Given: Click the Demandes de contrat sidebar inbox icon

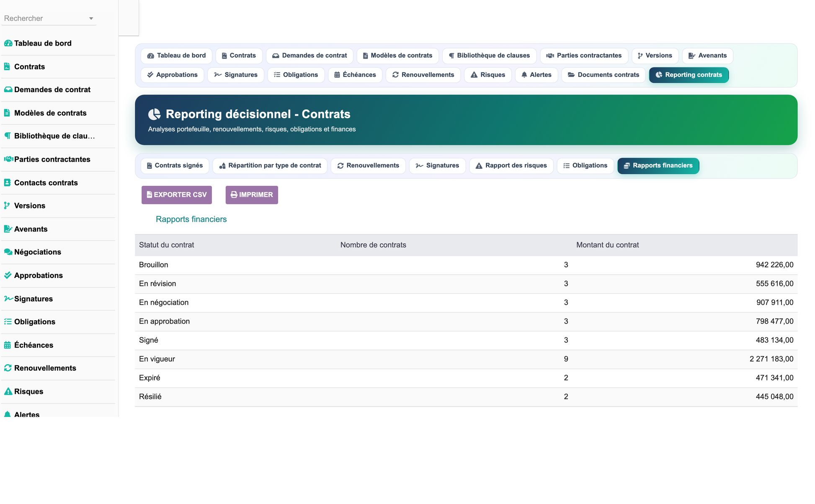Looking at the screenshot, I should click(x=8, y=89).
